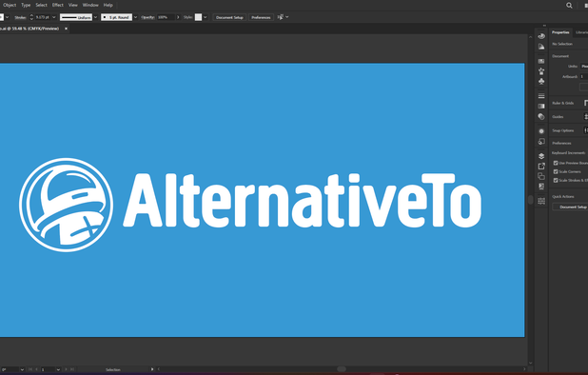The height and width of the screenshot is (375, 588).
Task: Open the stroke weight dropdown arrow
Action: 54,17
